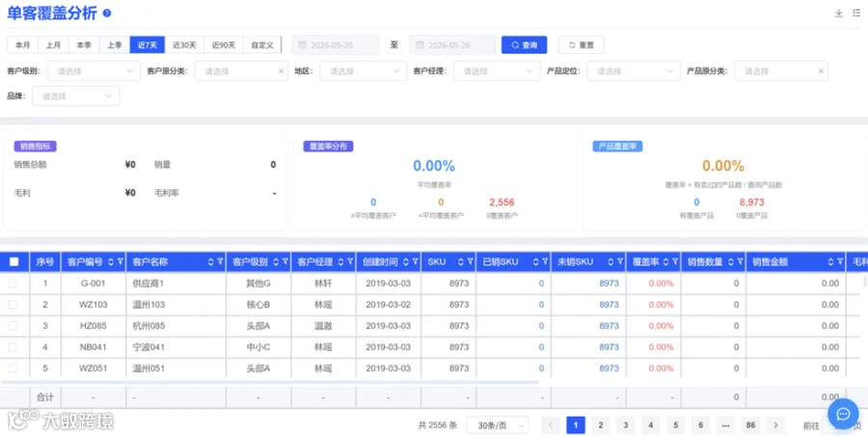Sort by 创建时间 using sort arrows

coord(406,262)
